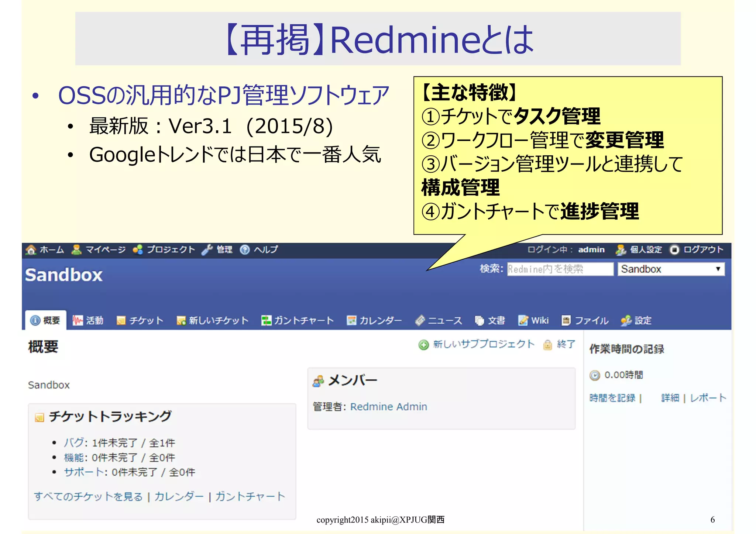Viewport: 756px width, 534px height.
Task: Open the 管理 menu item
Action: click(224, 250)
